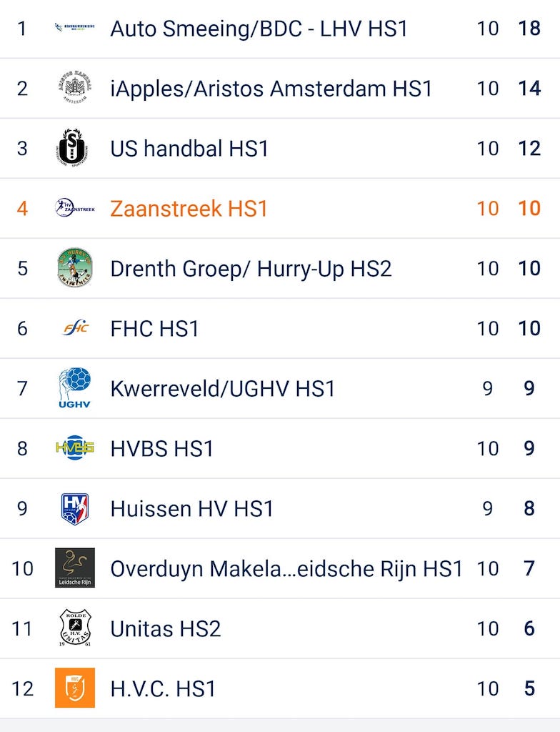
Task: Select highlighted Zaanstreek HS1 team name
Action: [x=189, y=209]
